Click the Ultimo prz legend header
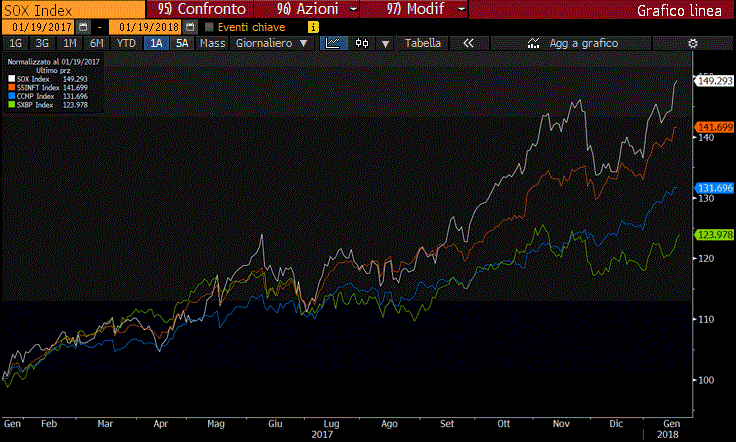 coord(53,70)
